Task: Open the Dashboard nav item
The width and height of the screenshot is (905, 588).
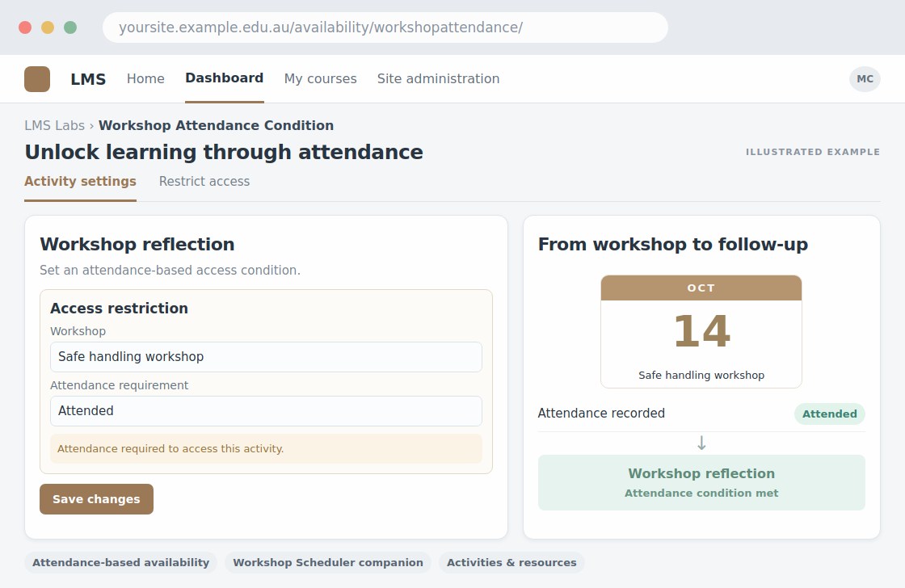Action: pyautogui.click(x=225, y=78)
